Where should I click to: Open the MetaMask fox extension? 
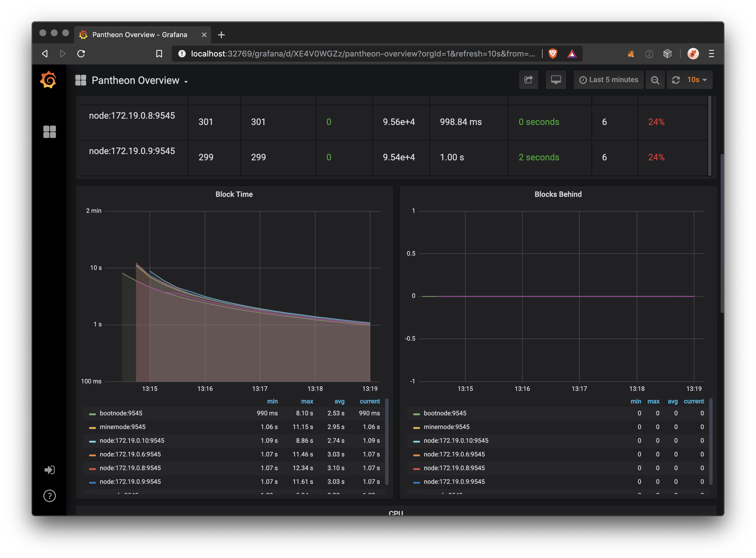pos(631,54)
